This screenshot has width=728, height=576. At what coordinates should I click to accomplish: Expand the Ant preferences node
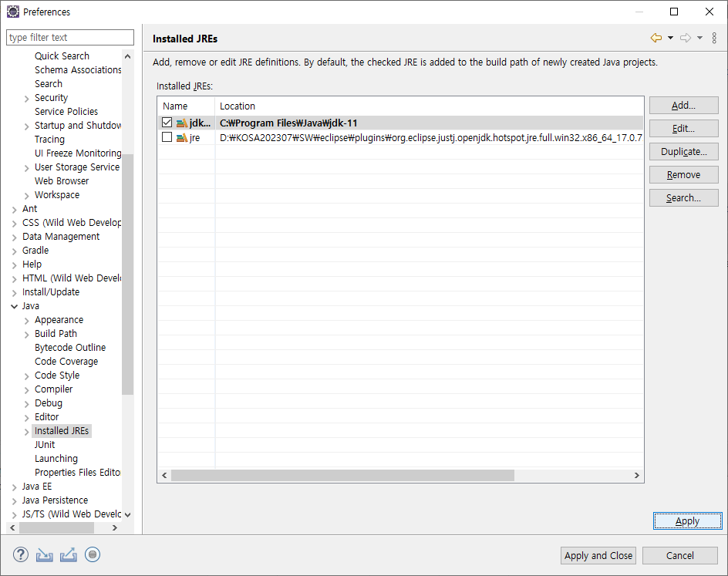tap(15, 210)
